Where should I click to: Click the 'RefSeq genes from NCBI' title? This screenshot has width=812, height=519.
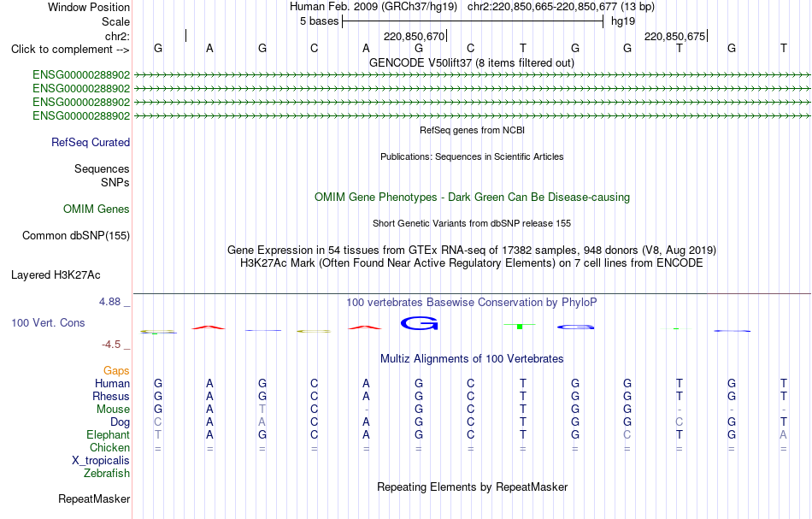[473, 130]
